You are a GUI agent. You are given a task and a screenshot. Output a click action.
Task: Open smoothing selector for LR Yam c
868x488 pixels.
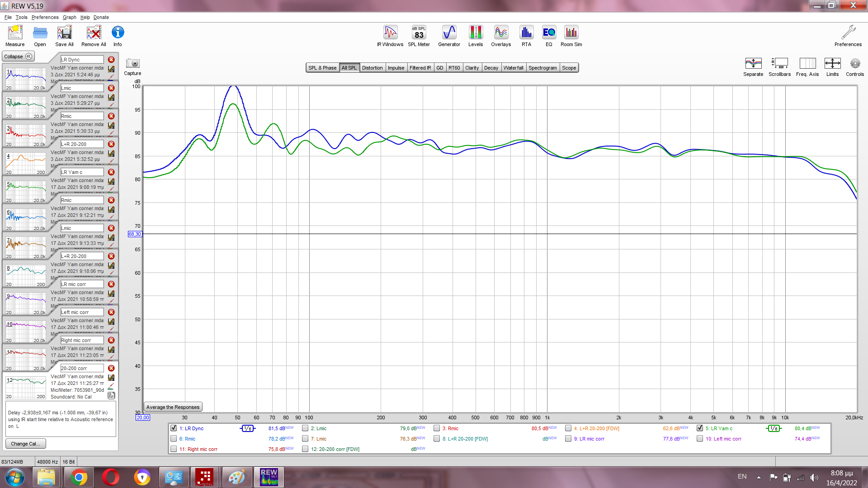[x=774, y=428]
